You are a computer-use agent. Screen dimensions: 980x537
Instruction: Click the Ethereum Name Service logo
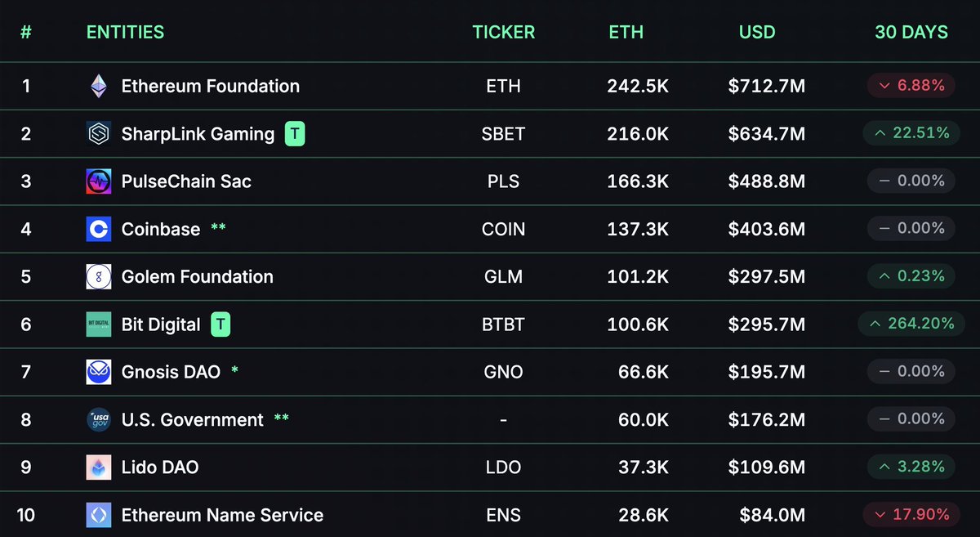pos(99,515)
